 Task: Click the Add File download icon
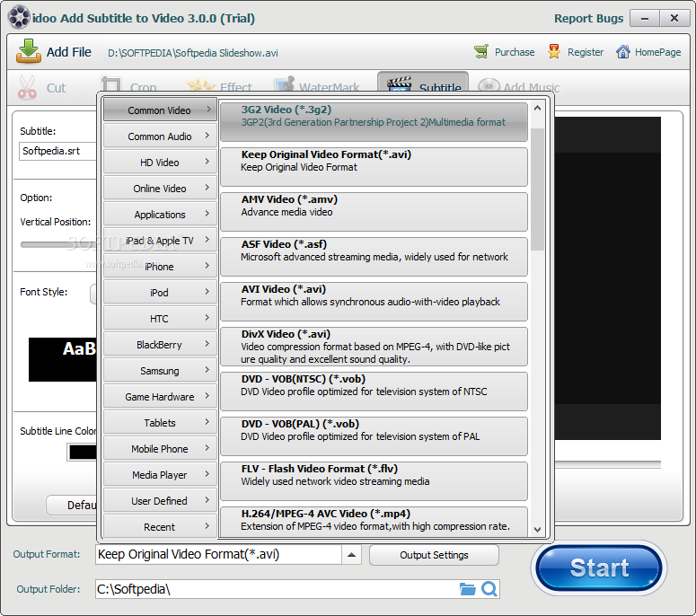coord(29,51)
